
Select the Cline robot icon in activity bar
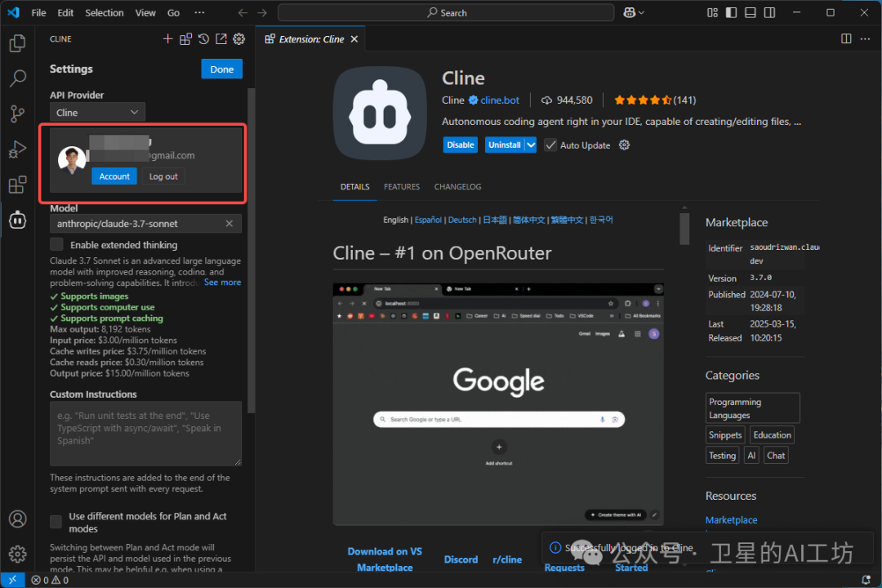[17, 220]
